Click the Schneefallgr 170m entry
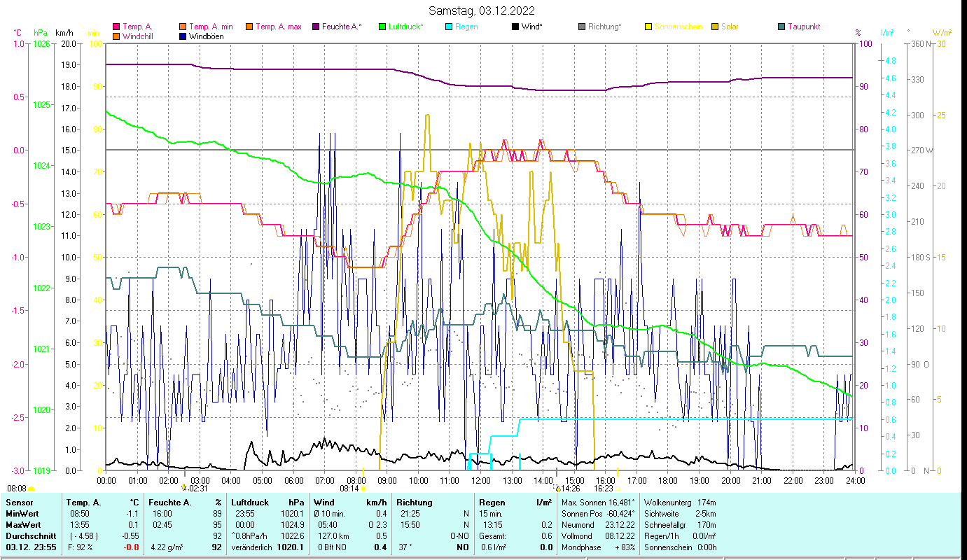The width and height of the screenshot is (967, 560). point(679,525)
